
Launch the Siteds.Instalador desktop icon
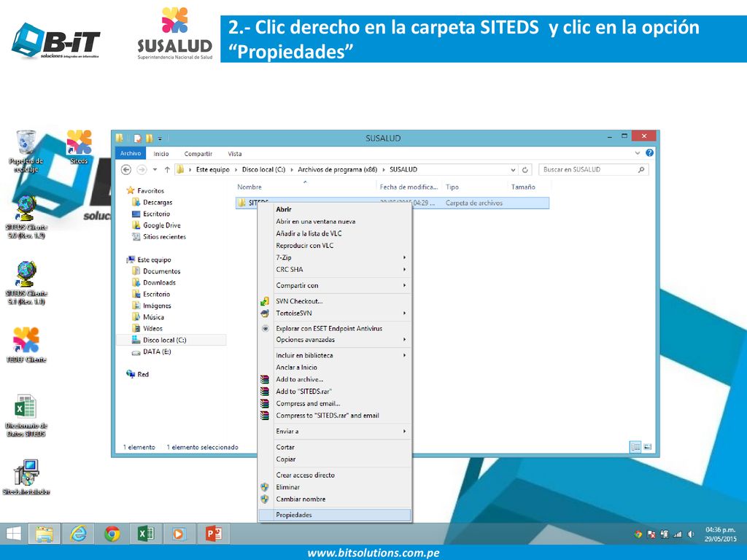(26, 477)
